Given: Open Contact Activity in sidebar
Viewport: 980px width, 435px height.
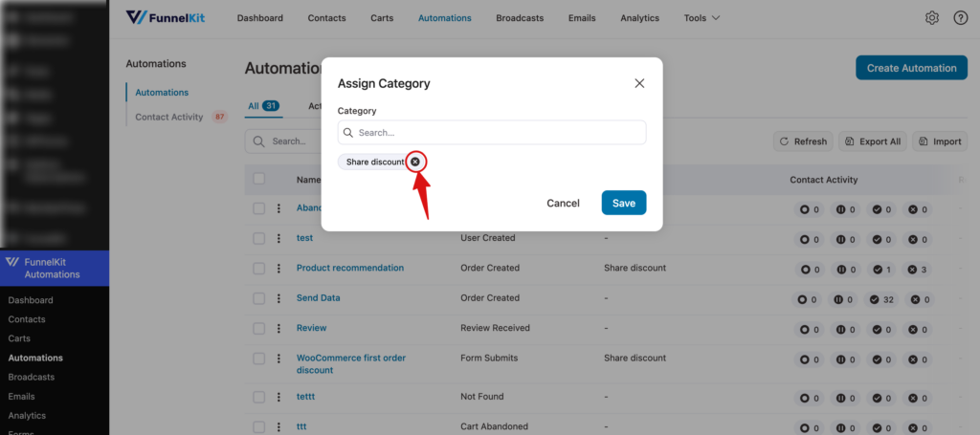Looking at the screenshot, I should (x=169, y=117).
